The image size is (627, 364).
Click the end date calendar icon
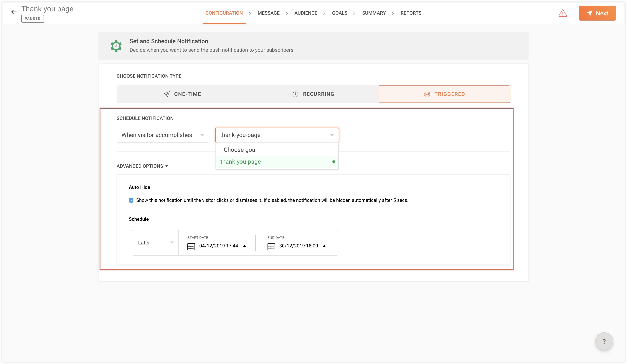pos(271,246)
